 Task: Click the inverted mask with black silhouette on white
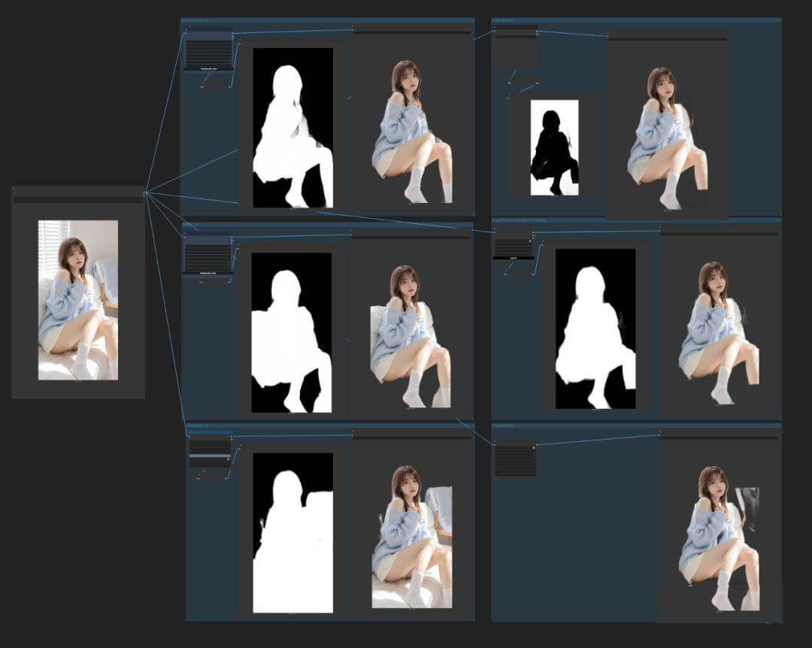click(555, 147)
